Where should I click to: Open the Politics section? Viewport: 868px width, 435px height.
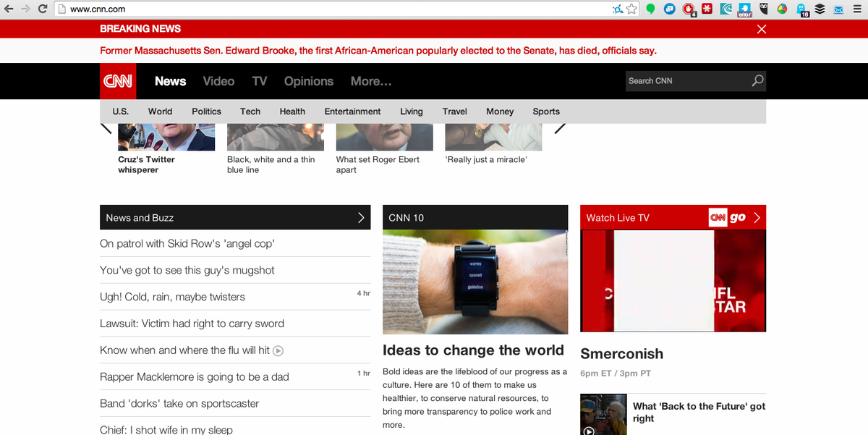[x=206, y=111]
